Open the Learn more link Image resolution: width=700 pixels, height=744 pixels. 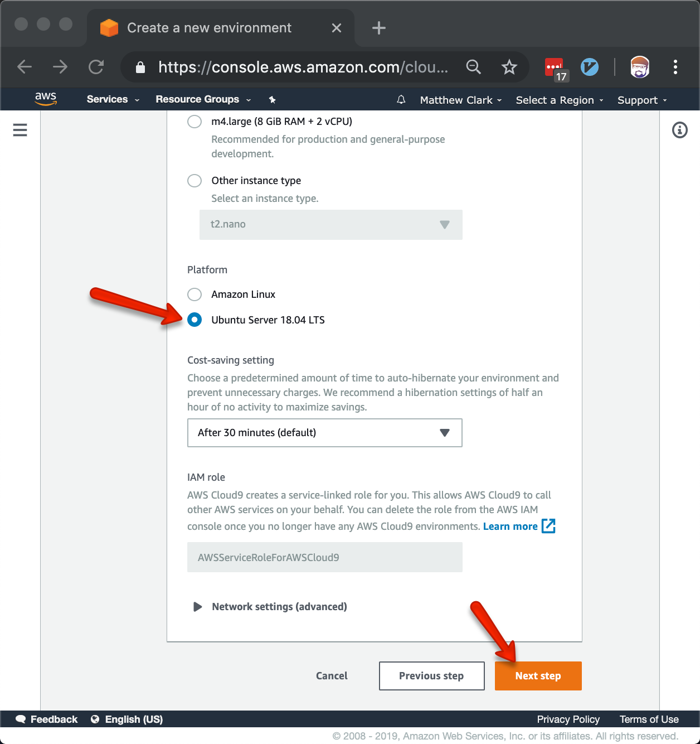click(510, 526)
